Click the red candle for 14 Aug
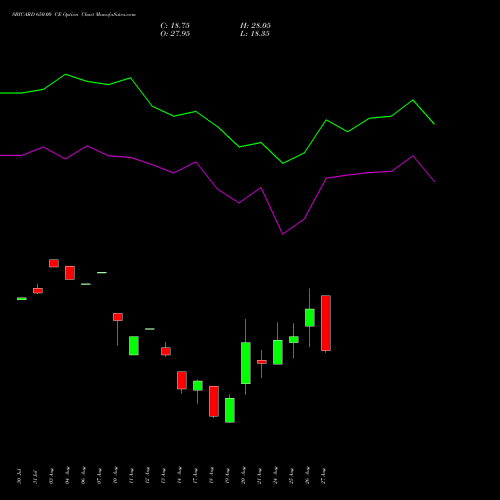500x500 pixels. (182, 380)
